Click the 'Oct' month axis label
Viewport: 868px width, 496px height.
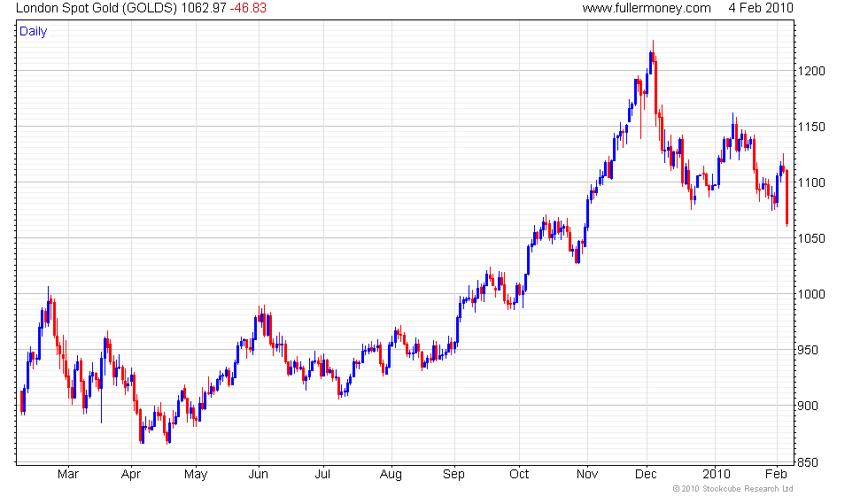(519, 474)
